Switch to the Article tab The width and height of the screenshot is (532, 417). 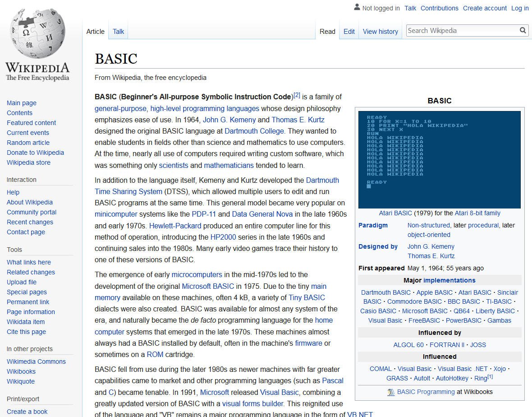[x=95, y=32]
